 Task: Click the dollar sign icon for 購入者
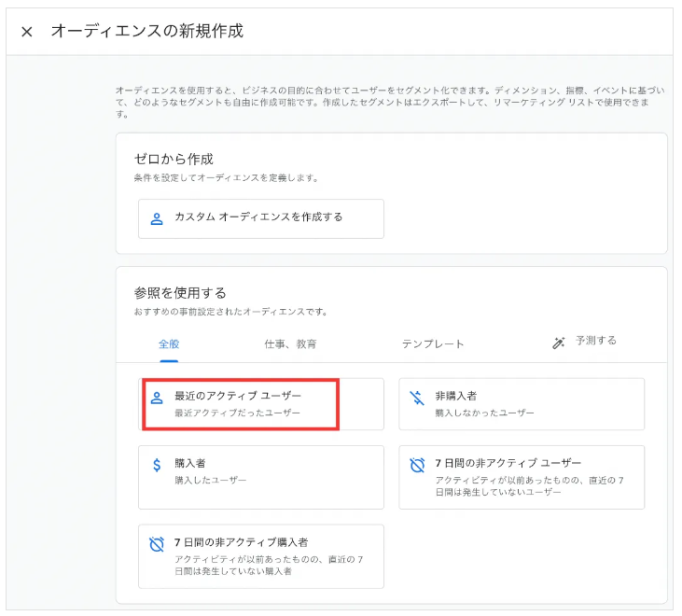click(157, 465)
